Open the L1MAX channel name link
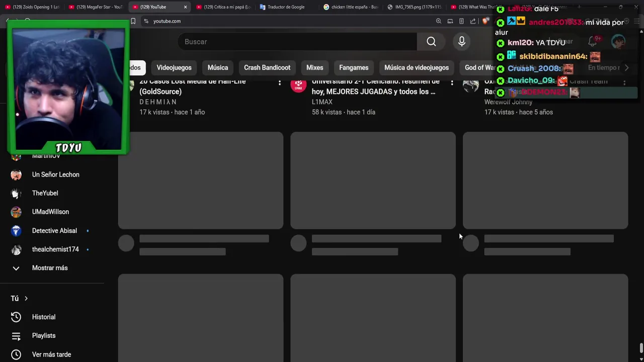This screenshot has width=644, height=362. pyautogui.click(x=322, y=102)
